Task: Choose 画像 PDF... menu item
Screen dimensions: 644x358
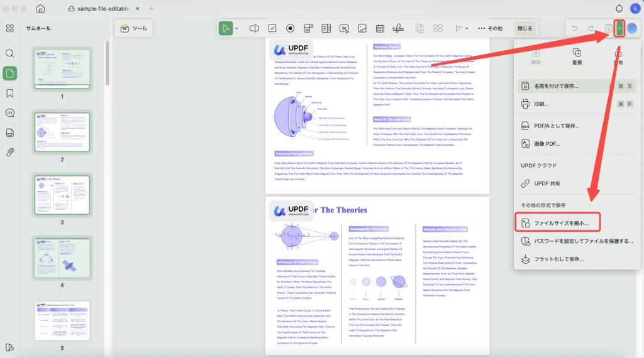Action: click(577, 144)
